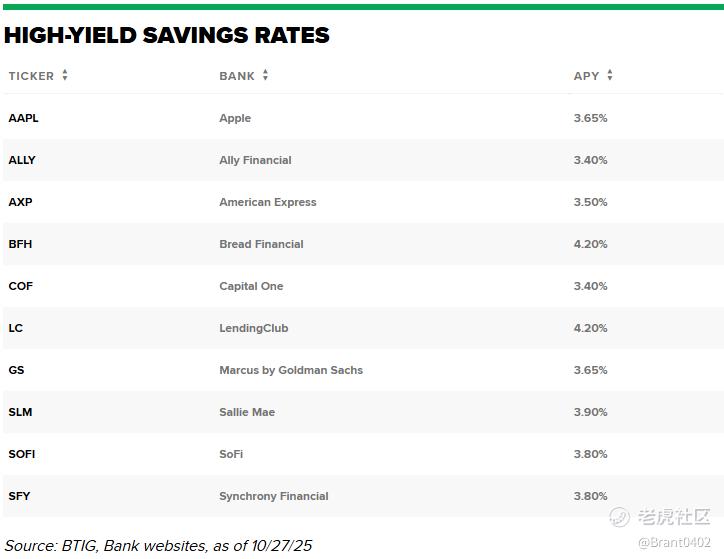Select the AAPL ticker cell

pos(24,118)
